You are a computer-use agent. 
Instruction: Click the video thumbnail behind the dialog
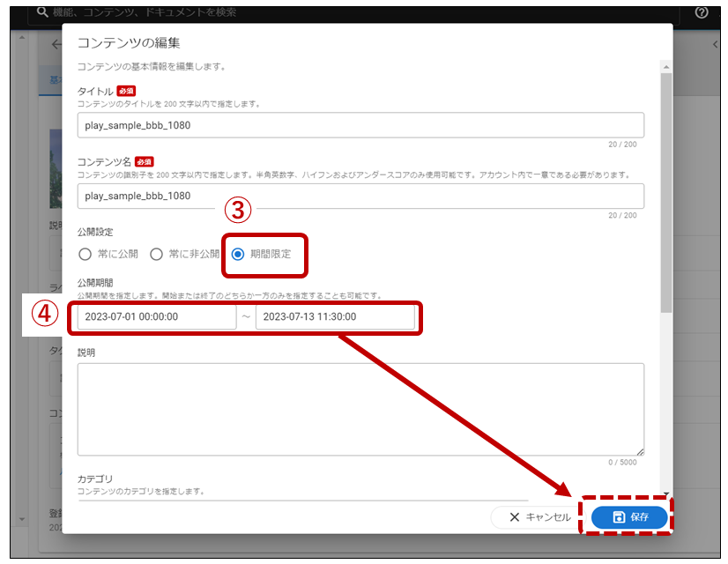click(x=56, y=169)
